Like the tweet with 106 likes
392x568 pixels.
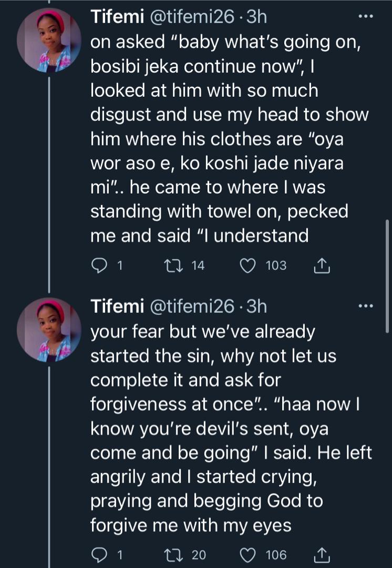[x=248, y=555]
